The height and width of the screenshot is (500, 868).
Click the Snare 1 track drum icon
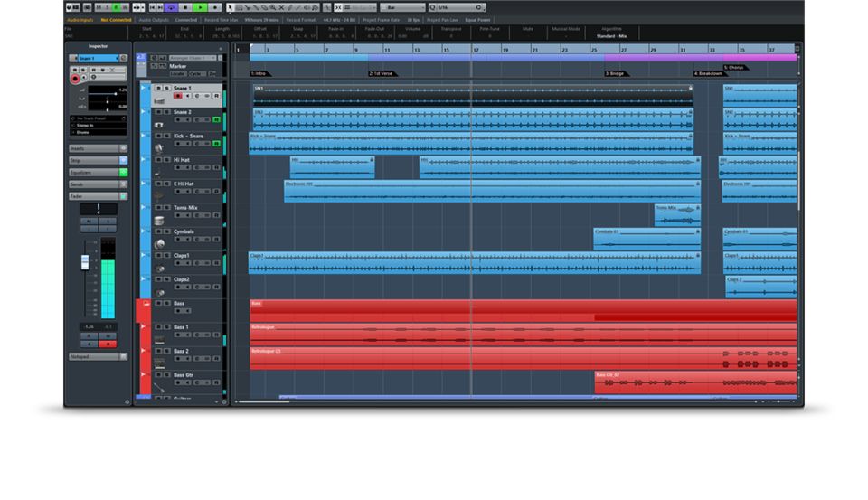pos(159,99)
